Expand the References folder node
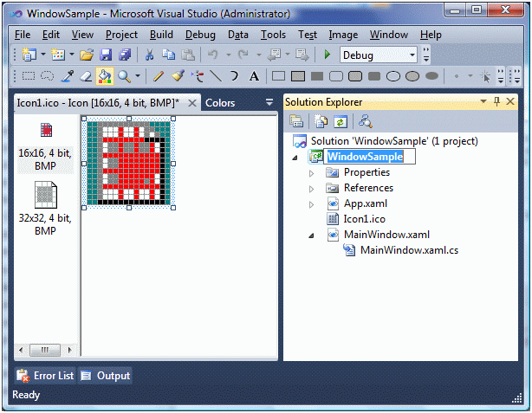532x413 pixels. tap(311, 190)
